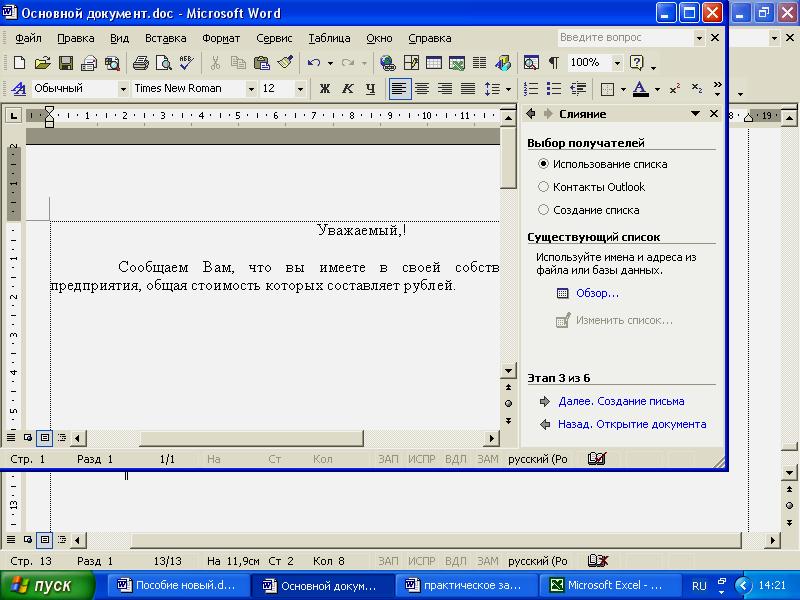Image resolution: width=800 pixels, height=600 pixels.
Task: Insert an Excel worksheet icon
Action: tap(457, 63)
